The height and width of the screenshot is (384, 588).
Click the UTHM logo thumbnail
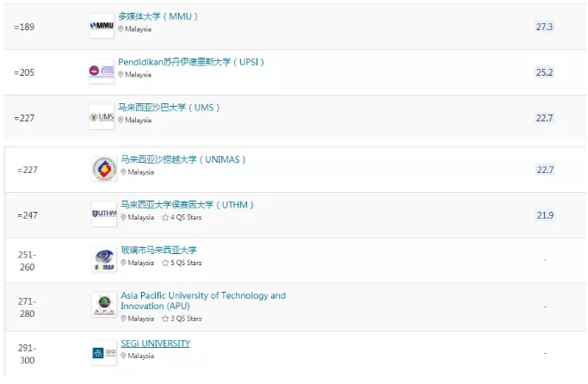coord(104,214)
